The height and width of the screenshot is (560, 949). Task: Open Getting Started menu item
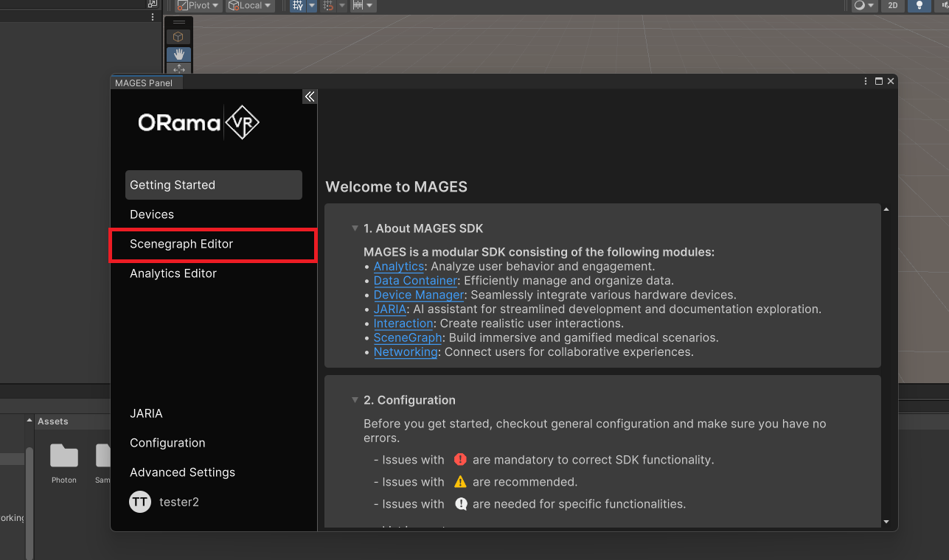click(214, 185)
